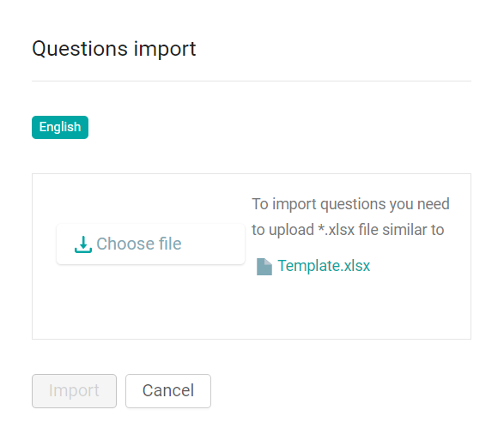The width and height of the screenshot is (504, 440).
Task: Click the 'To import questions you need' text
Action: (x=350, y=204)
